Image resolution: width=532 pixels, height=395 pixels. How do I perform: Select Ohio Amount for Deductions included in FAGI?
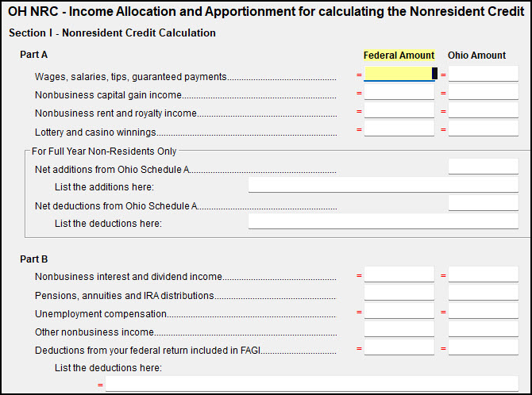click(x=483, y=348)
